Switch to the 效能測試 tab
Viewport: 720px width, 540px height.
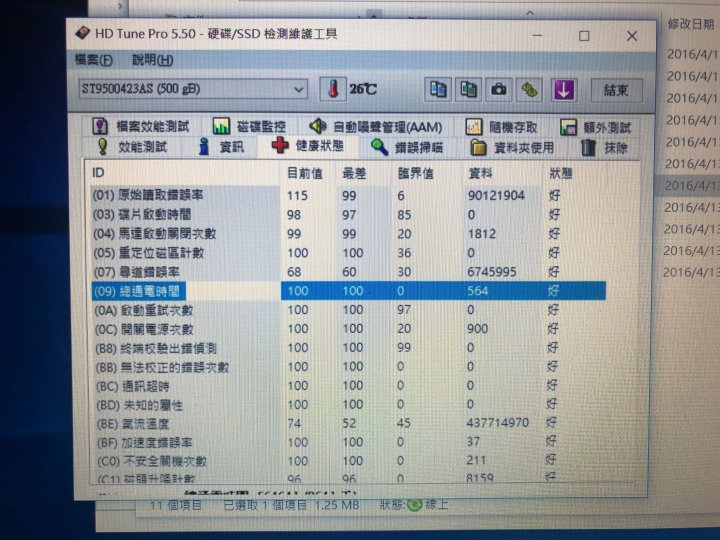(x=132, y=146)
